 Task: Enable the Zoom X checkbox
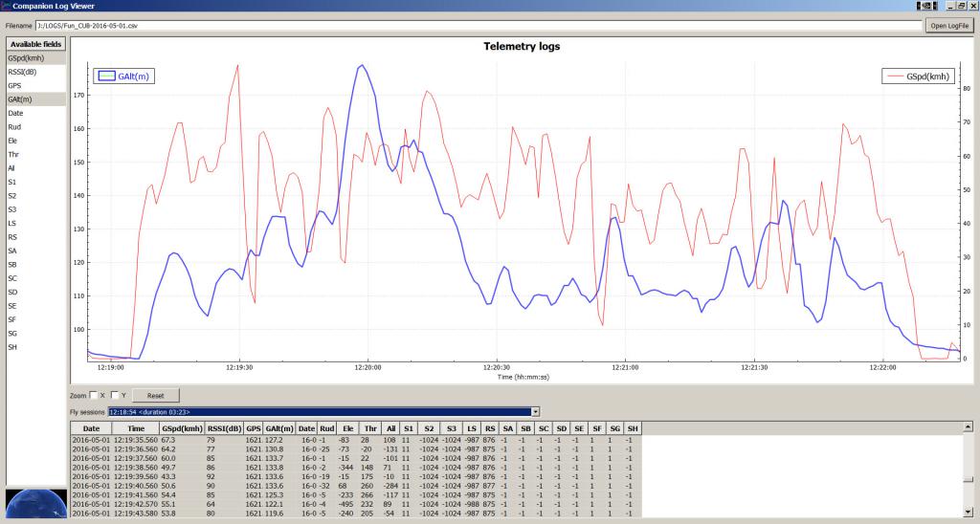click(93, 395)
